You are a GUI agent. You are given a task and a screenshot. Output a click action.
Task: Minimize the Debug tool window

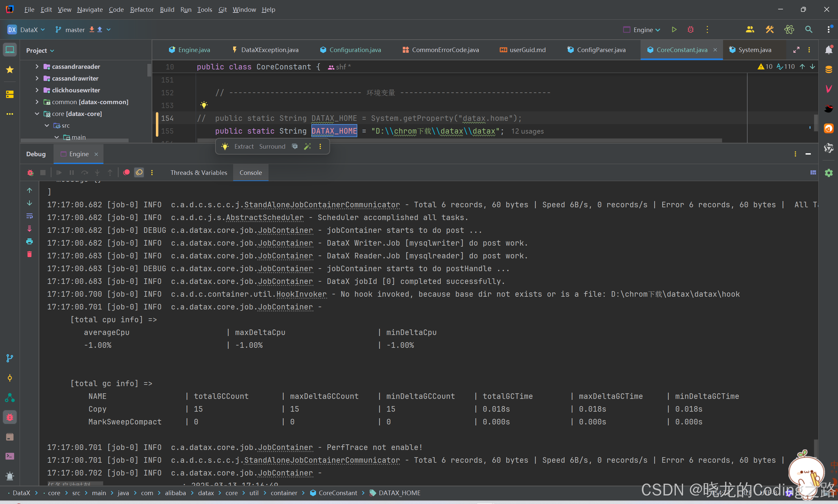click(x=808, y=154)
